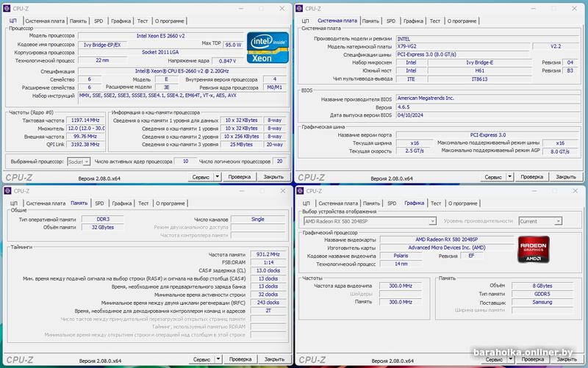The image size is (588, 368).
Task: Click the IT8613 I/O chip value
Action: 479,79
